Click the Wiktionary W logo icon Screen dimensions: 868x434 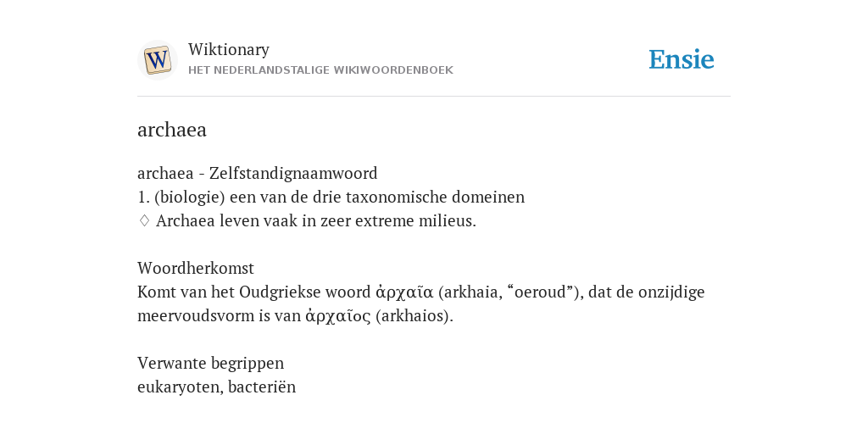[157, 60]
